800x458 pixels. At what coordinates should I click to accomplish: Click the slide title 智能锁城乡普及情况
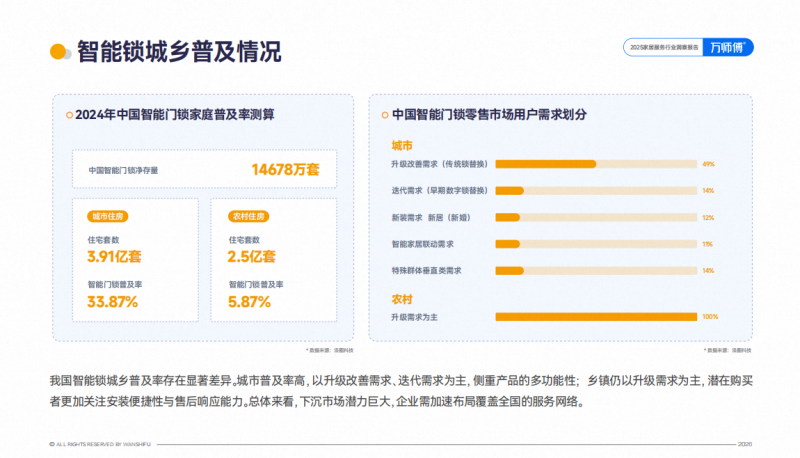178,52
